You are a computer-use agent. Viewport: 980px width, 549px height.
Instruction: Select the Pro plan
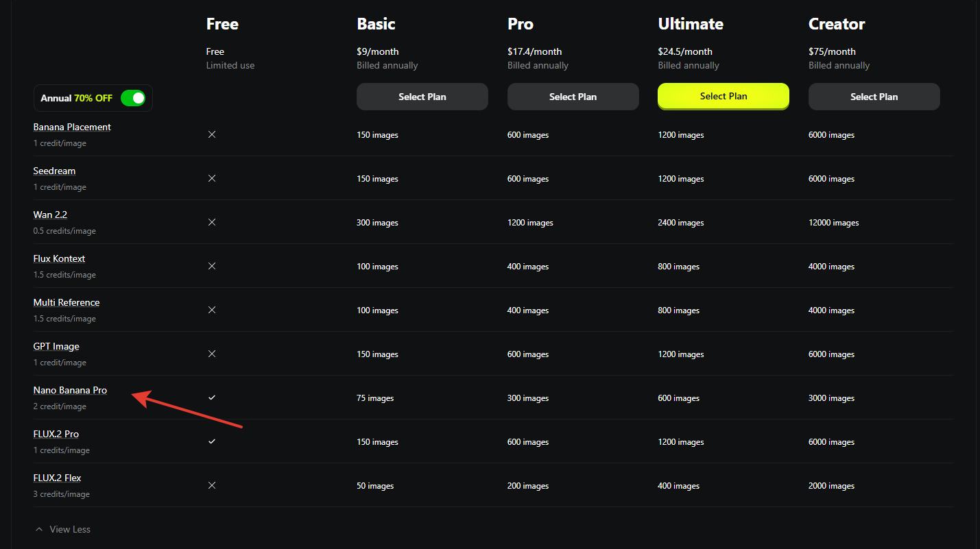click(573, 97)
